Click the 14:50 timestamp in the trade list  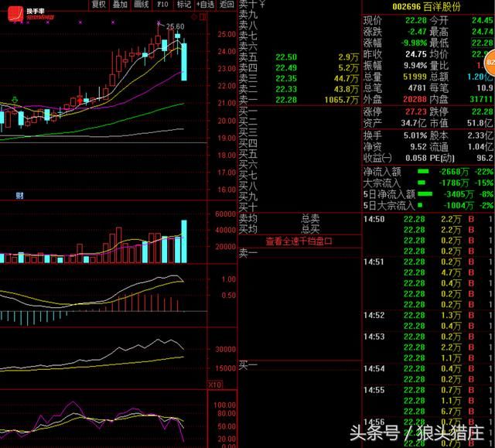click(x=374, y=219)
